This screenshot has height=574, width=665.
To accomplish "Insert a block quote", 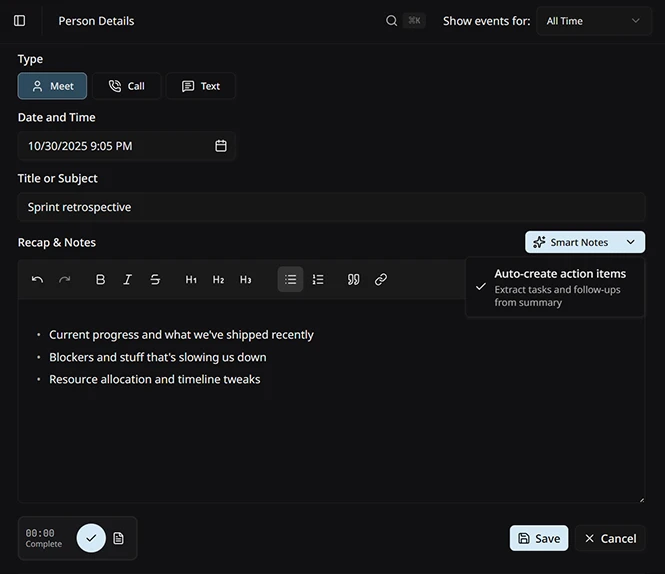I will pyautogui.click(x=354, y=280).
